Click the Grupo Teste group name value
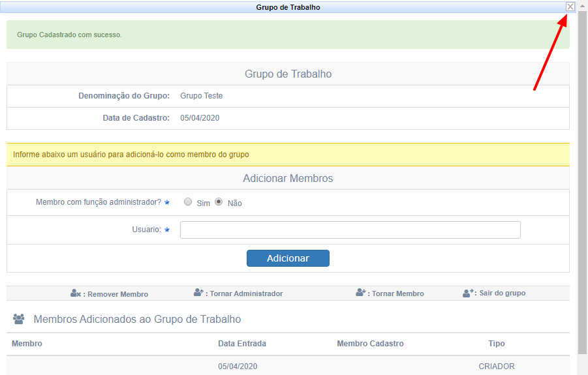The image size is (588, 375). 201,96
